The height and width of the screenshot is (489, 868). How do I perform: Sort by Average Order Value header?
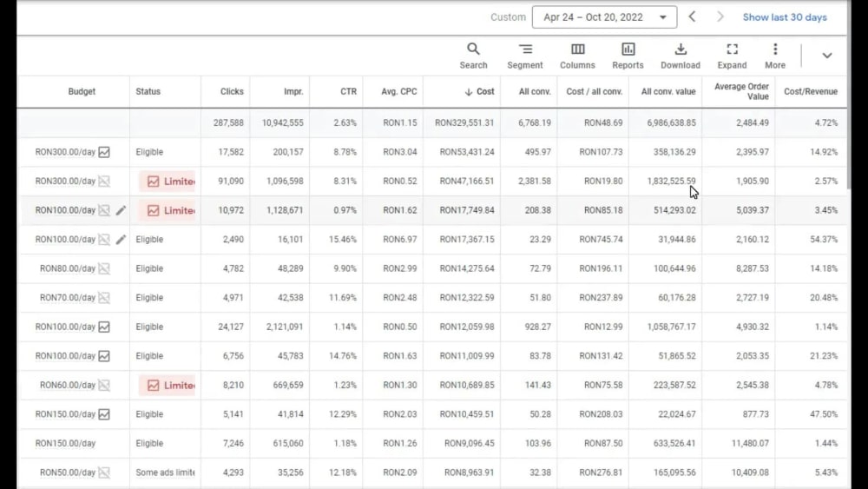(x=741, y=91)
